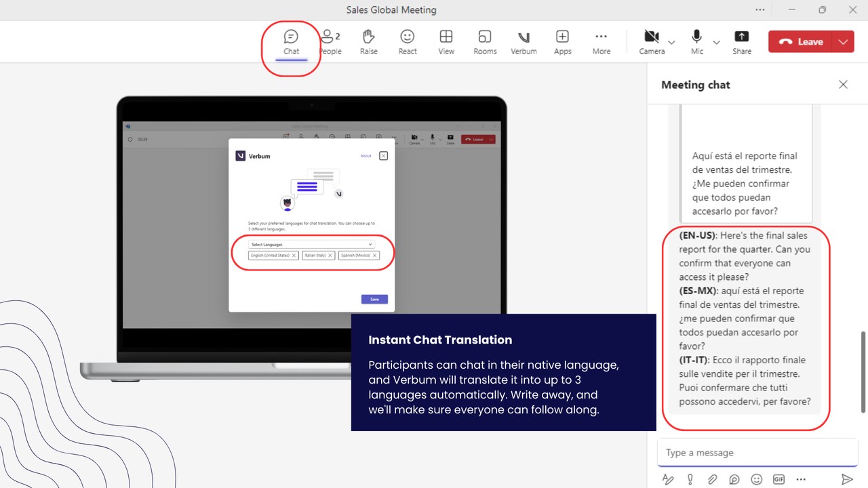The height and width of the screenshot is (488, 868).
Task: Expand the Camera options chevron
Action: point(671,42)
